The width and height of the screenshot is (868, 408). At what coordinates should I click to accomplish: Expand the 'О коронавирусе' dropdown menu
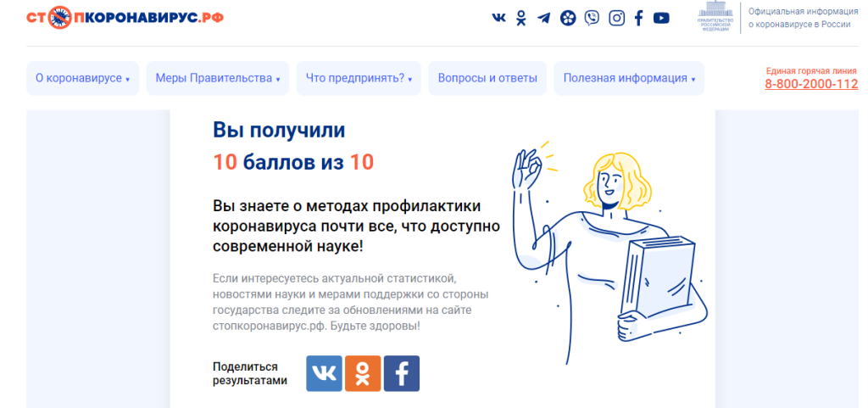(x=82, y=78)
